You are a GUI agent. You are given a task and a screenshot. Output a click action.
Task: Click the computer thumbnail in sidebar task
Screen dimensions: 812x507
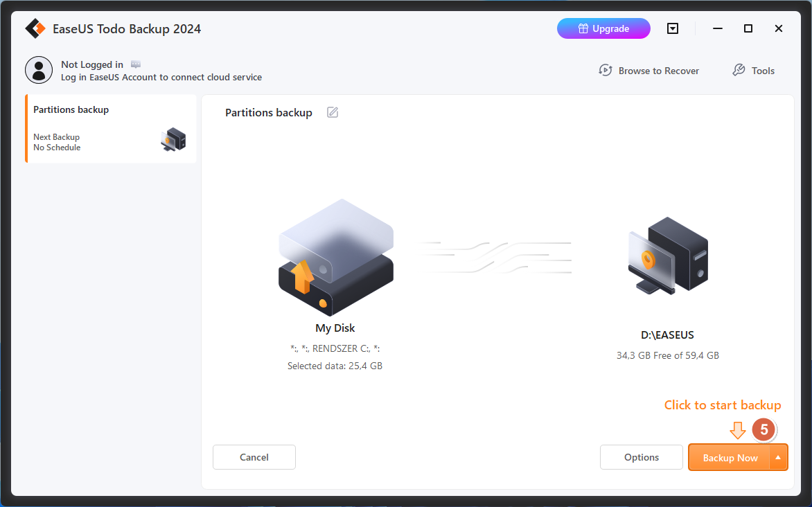tap(173, 139)
